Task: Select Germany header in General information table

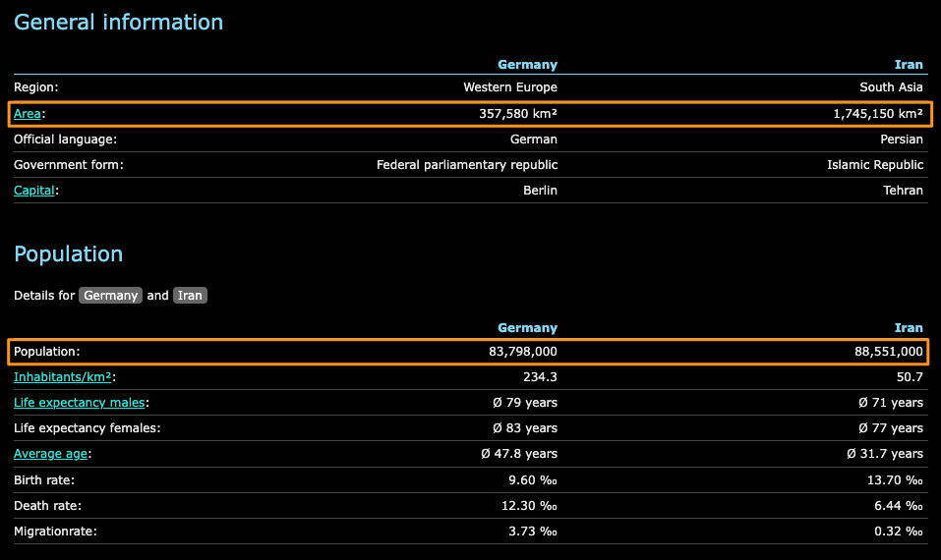Action: tap(527, 65)
